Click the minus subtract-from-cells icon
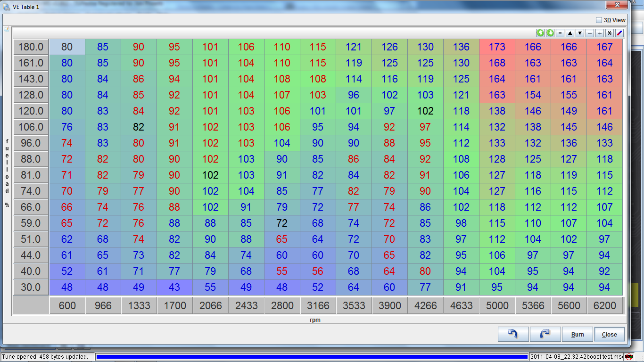Image resolution: width=644 pixels, height=362 pixels. pyautogui.click(x=590, y=33)
